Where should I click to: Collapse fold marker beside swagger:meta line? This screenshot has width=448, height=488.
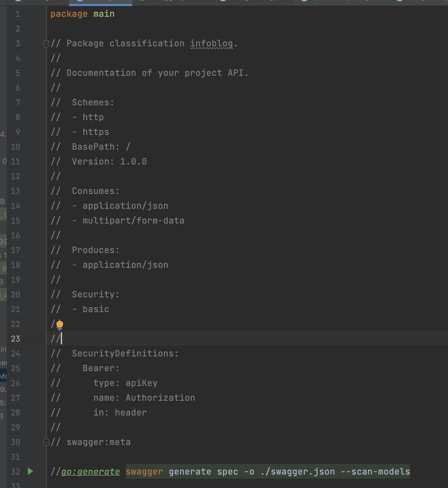click(x=46, y=442)
